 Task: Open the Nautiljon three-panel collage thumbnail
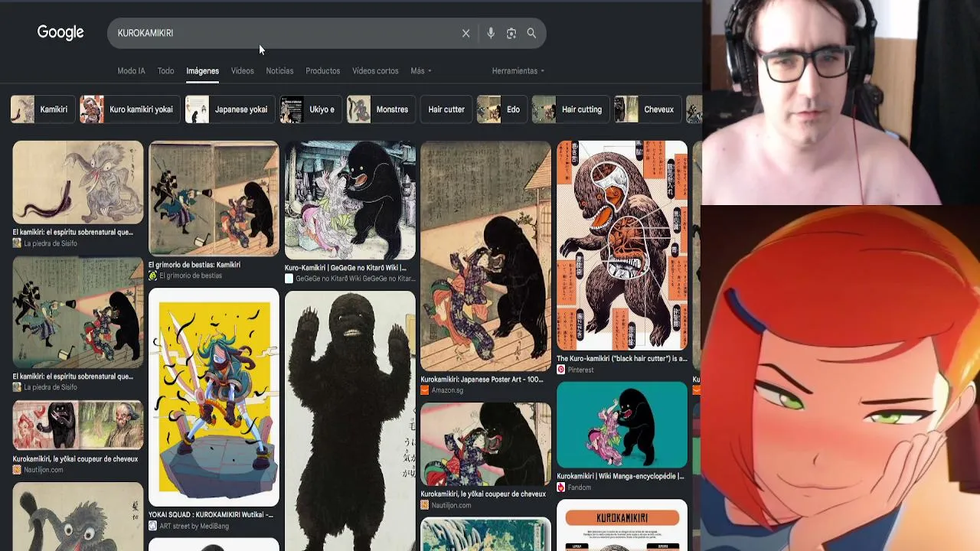click(78, 425)
